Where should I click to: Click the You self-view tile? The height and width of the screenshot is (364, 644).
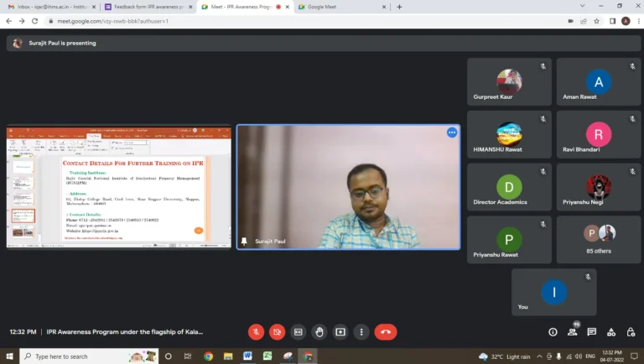coord(553,292)
